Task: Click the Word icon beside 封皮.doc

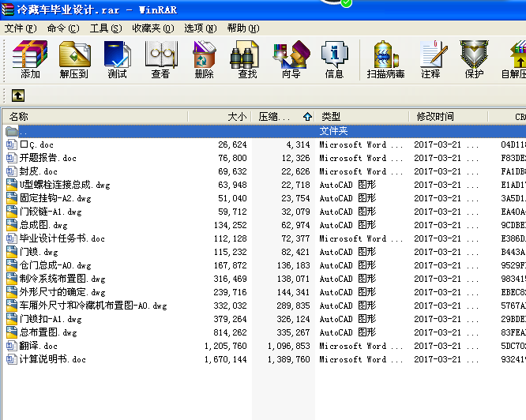Action: 11,171
